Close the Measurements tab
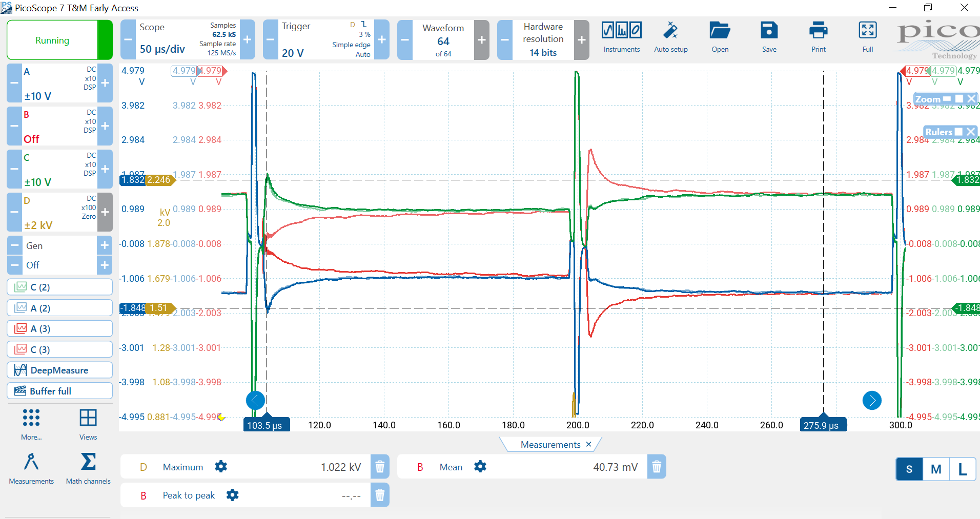 (589, 444)
